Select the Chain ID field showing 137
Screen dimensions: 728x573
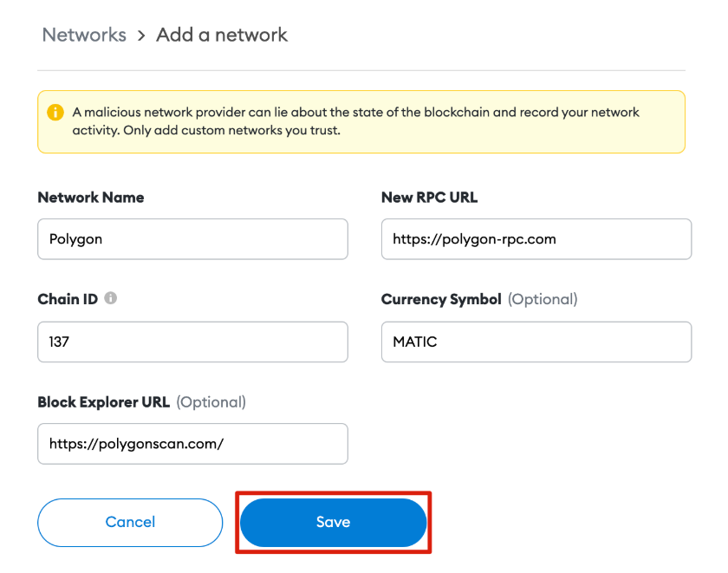pyautogui.click(x=192, y=342)
